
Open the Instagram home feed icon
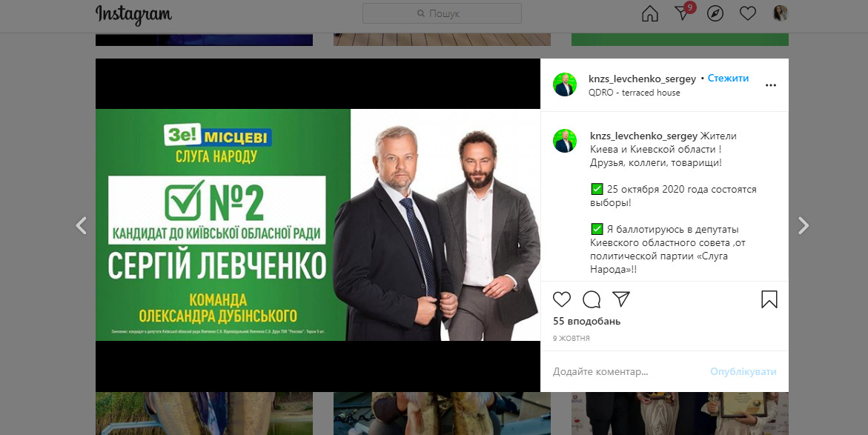click(650, 13)
